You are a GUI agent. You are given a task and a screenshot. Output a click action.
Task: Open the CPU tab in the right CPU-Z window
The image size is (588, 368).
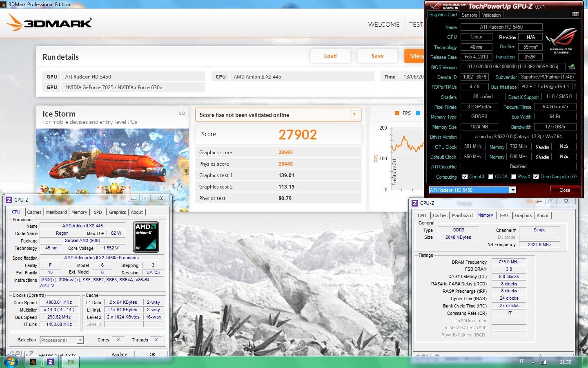(x=422, y=215)
